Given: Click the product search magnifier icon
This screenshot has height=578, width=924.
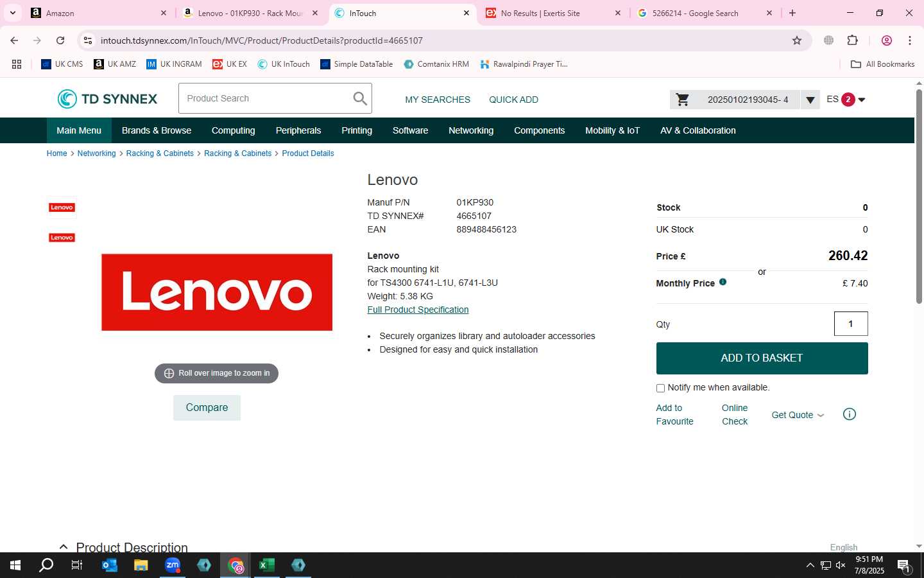Looking at the screenshot, I should [x=360, y=98].
